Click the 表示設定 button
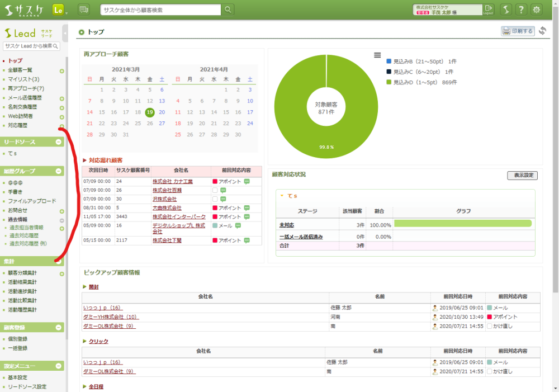This screenshot has height=392, width=559. [522, 176]
